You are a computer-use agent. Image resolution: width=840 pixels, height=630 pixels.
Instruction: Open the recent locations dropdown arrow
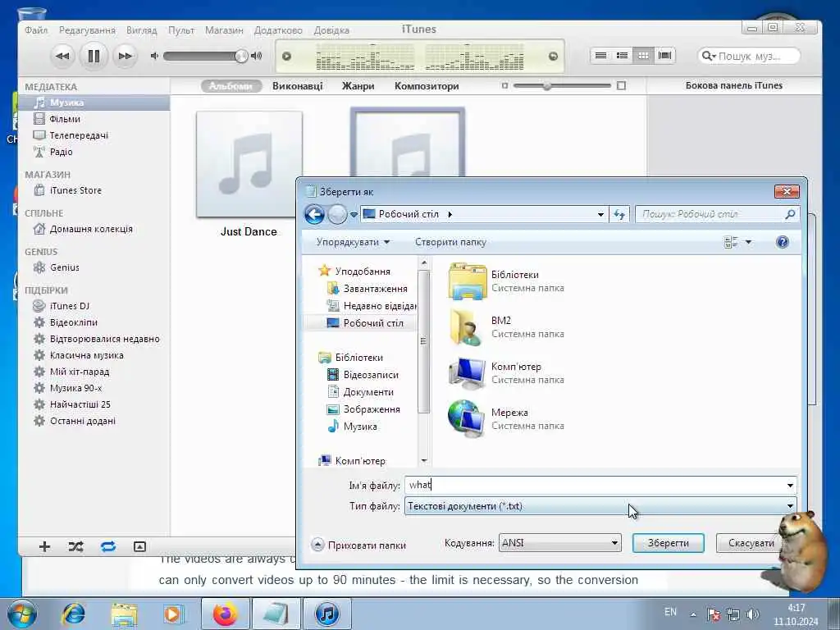(x=354, y=214)
